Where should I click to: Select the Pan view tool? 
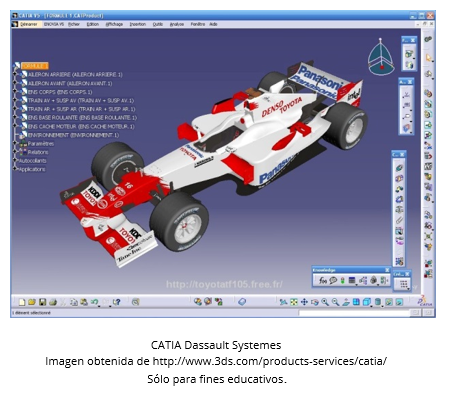pos(304,302)
